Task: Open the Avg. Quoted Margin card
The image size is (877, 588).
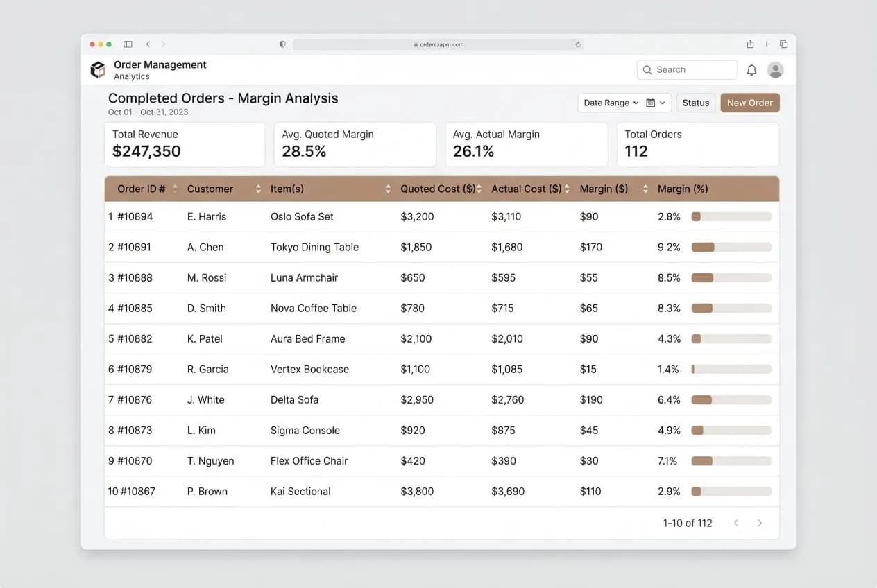Action: pos(355,144)
